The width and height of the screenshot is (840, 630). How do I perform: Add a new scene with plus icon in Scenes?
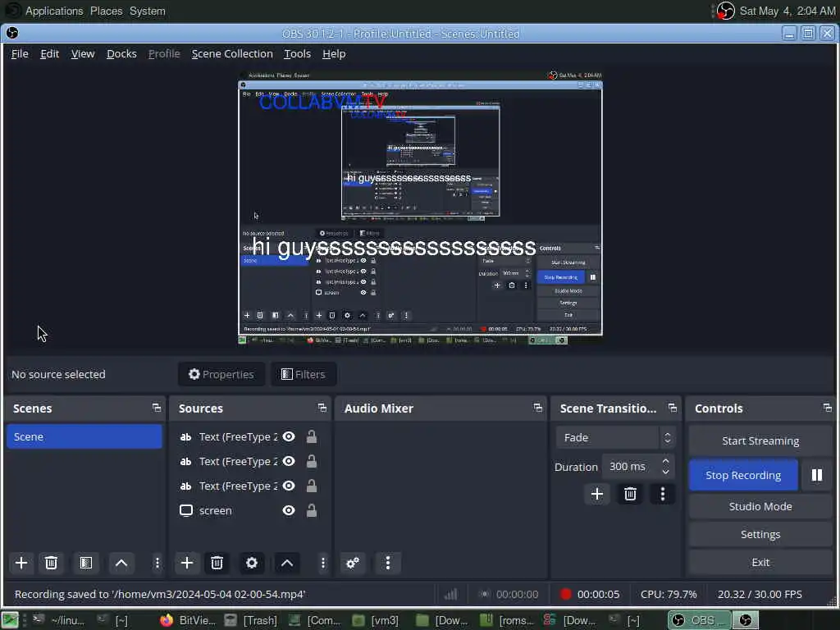(x=21, y=563)
